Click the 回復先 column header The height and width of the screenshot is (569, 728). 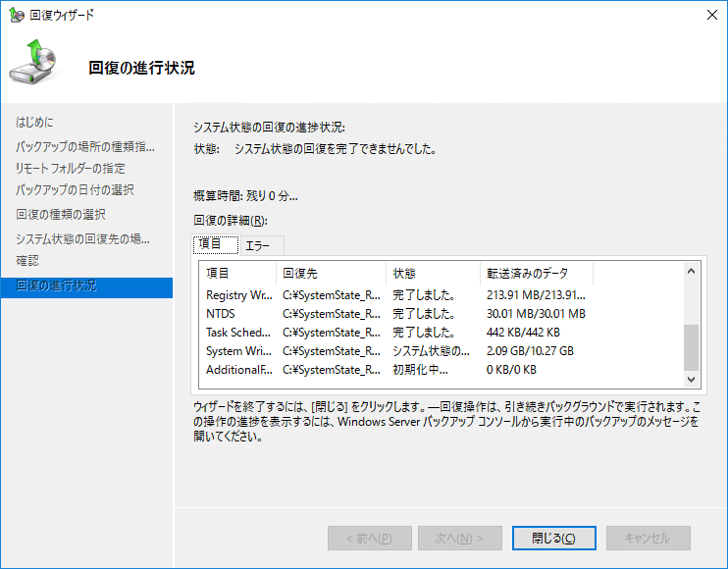click(331, 274)
